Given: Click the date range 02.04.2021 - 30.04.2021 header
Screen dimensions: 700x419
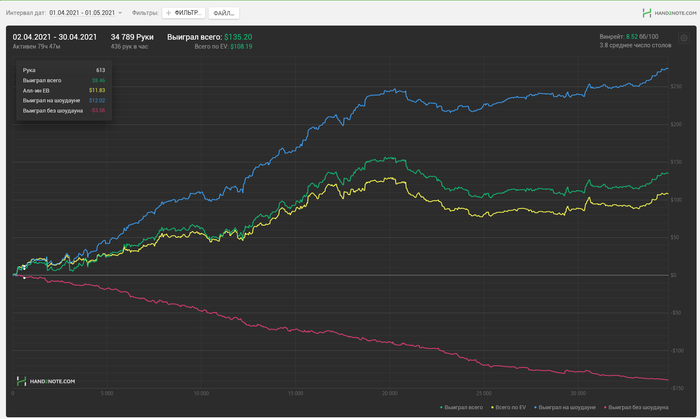Looking at the screenshot, I should click(54, 37).
